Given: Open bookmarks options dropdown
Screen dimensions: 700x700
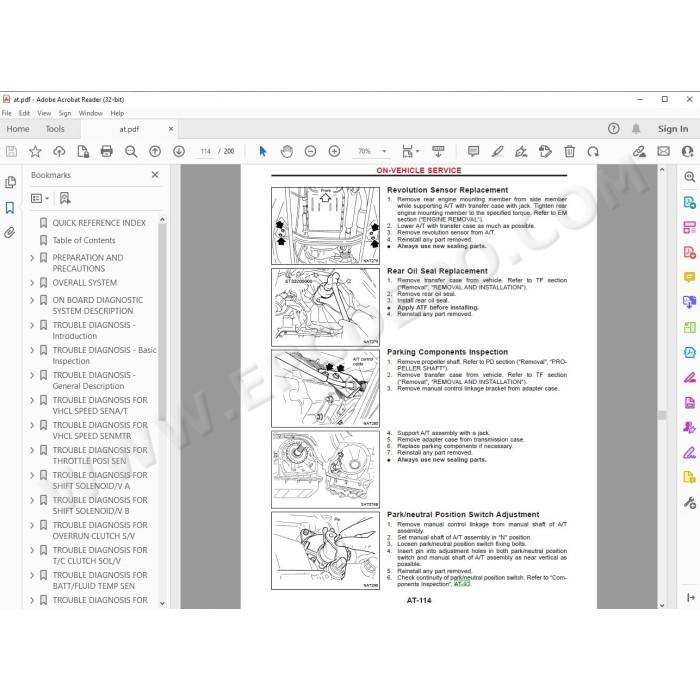Looking at the screenshot, I should point(40,198).
